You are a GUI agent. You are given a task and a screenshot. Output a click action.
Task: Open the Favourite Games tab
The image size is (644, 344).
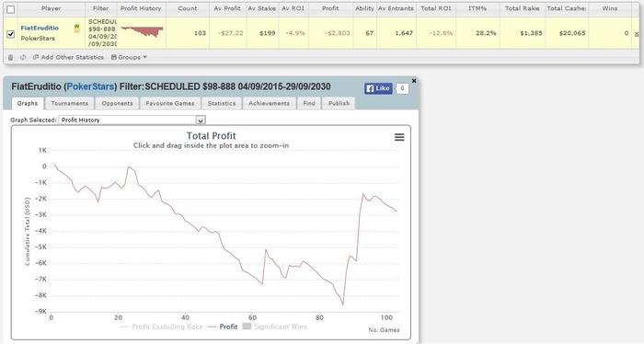tap(170, 103)
